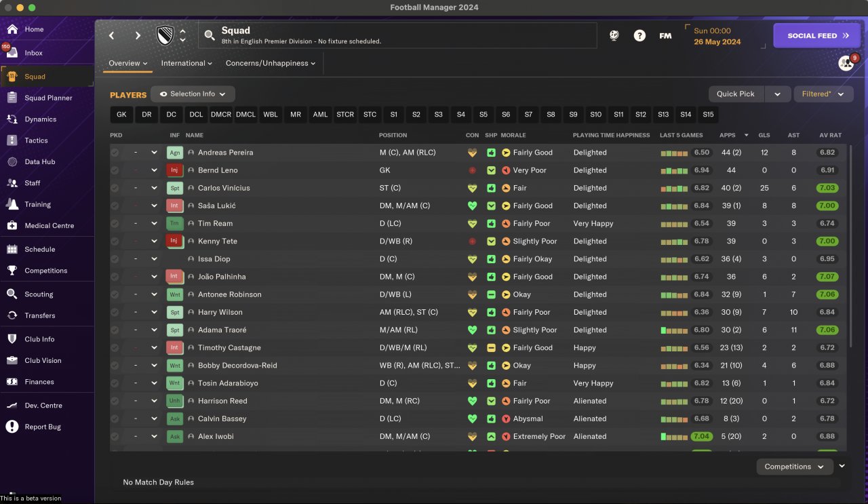Screen dimensions: 868x504
Task: Open the Concerns/Unhappiness tab menu
Action: 271,63
